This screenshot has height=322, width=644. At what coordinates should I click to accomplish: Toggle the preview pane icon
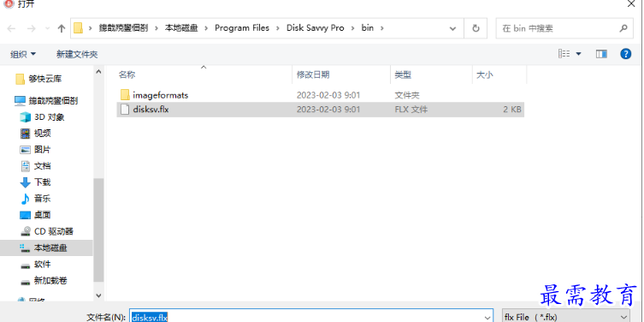click(x=601, y=54)
